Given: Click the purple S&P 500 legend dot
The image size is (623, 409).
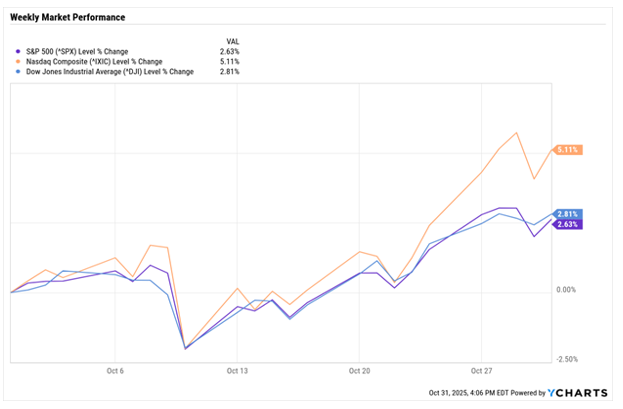Looking at the screenshot, I should coord(14,51).
